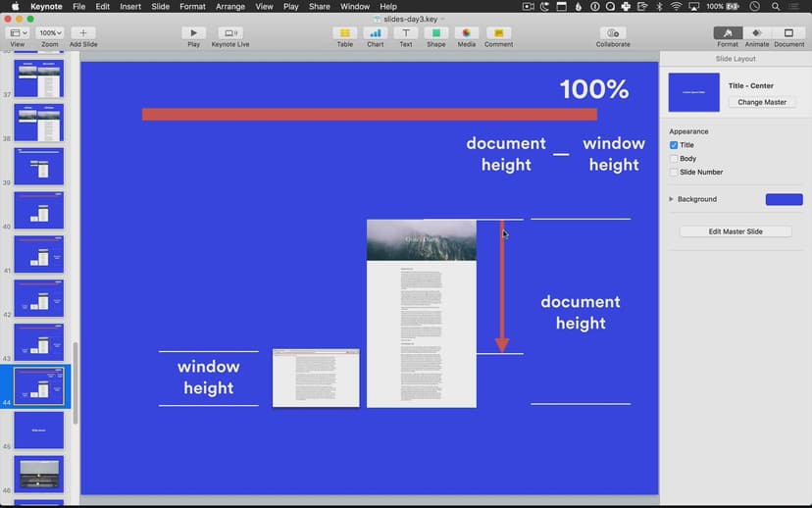This screenshot has height=508, width=812.
Task: Click the Bluetooth menu bar icon
Action: (659, 6)
